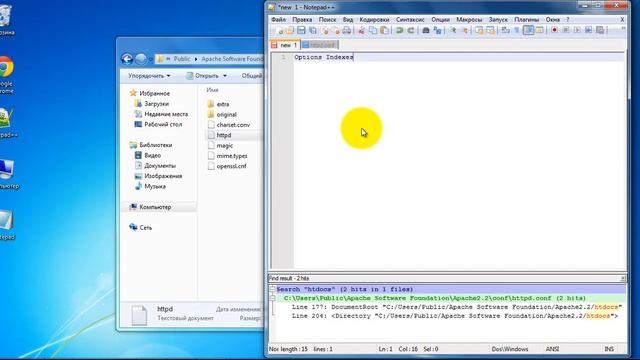640x360 pixels.
Task: Select Компьютер in Explorer navigation pane
Action: coord(155,207)
